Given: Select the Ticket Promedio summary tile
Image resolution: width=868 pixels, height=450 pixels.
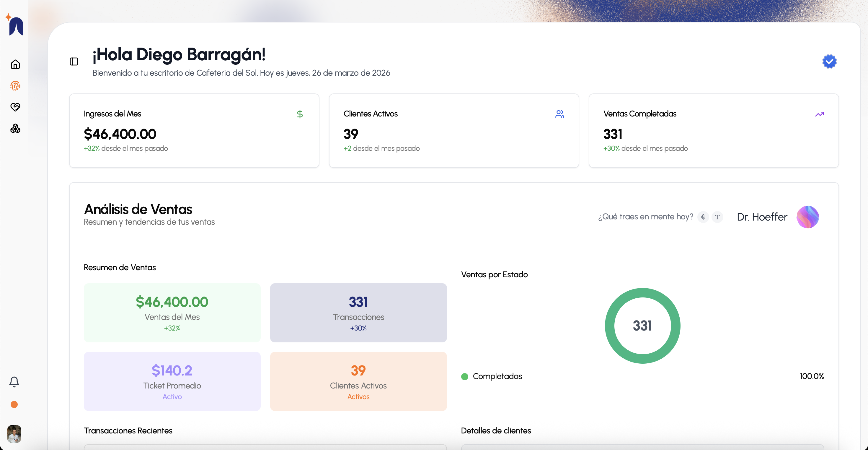Looking at the screenshot, I should [172, 381].
